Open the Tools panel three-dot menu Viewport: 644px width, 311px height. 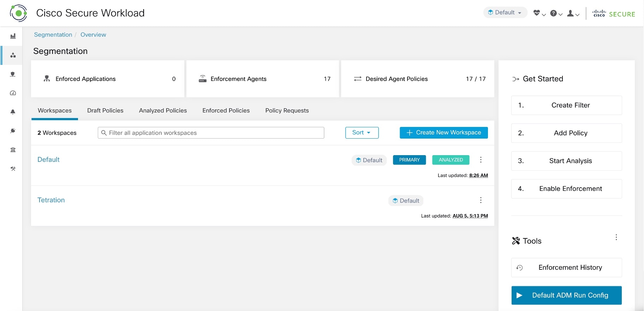[616, 237]
